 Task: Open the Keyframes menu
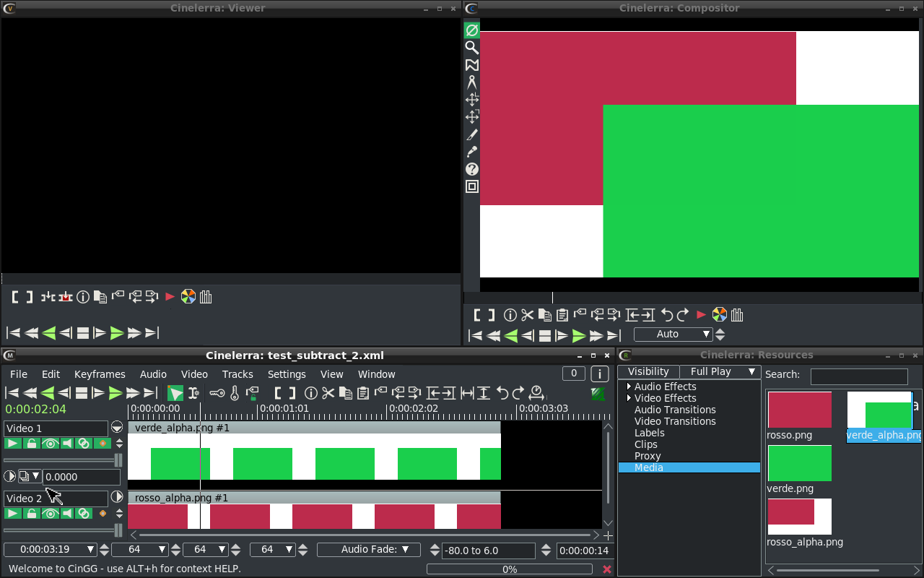click(x=100, y=374)
